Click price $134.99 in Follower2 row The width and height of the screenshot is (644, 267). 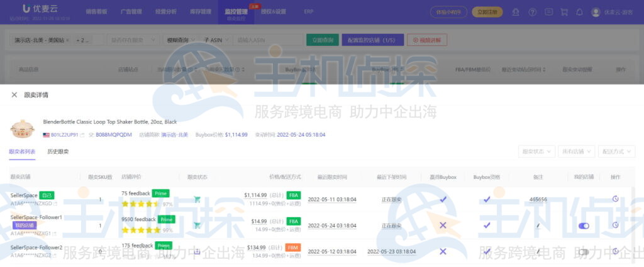coord(257,247)
